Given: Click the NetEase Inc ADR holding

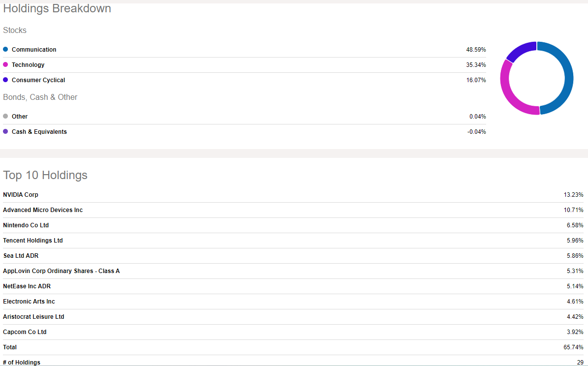Looking at the screenshot, I should 27,286.
